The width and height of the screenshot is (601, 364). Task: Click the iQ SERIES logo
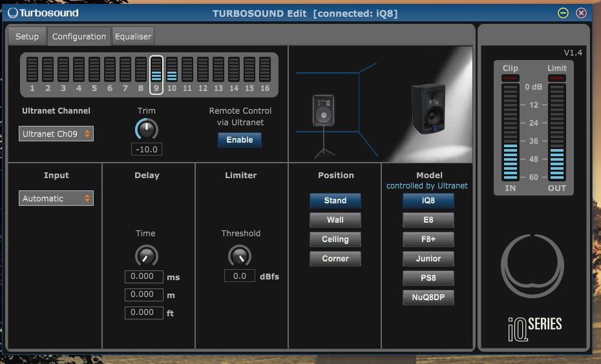tap(534, 329)
